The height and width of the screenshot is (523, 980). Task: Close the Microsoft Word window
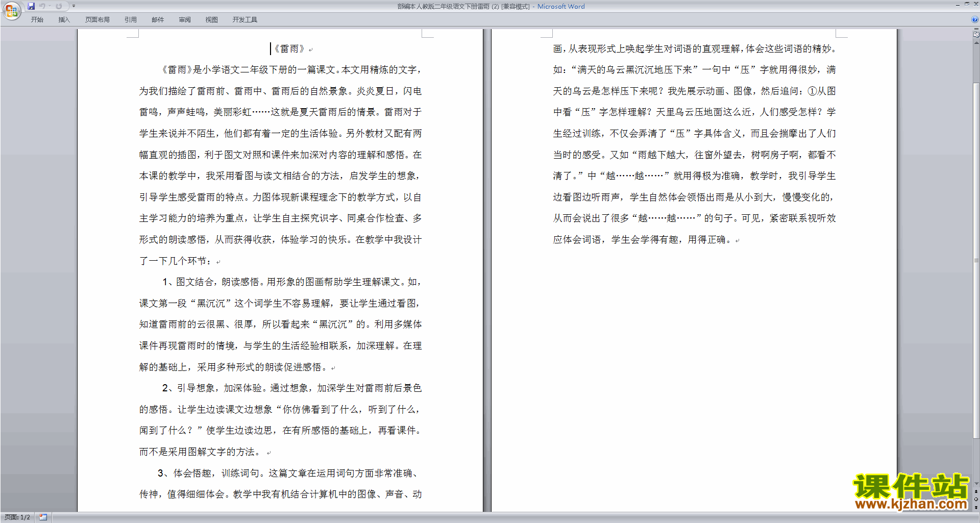tap(976, 4)
